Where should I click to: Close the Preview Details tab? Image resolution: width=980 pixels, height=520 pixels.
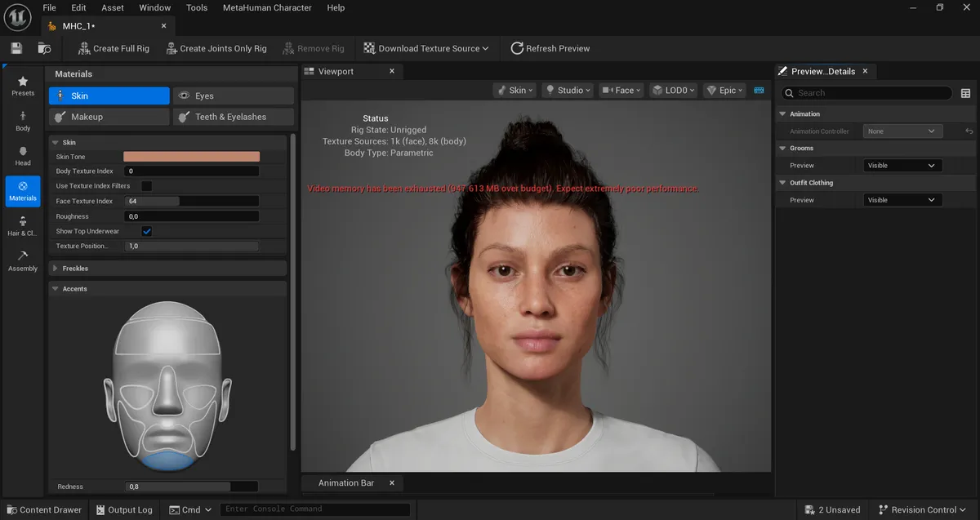(x=865, y=71)
